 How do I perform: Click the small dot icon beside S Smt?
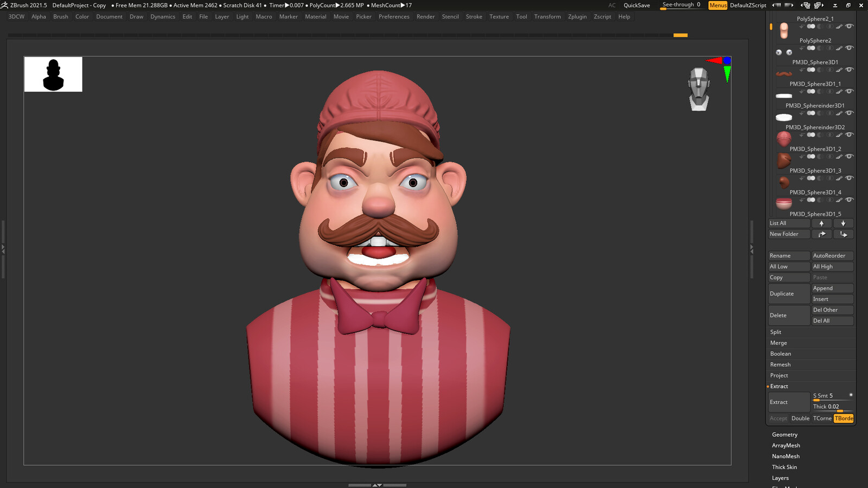click(x=851, y=395)
